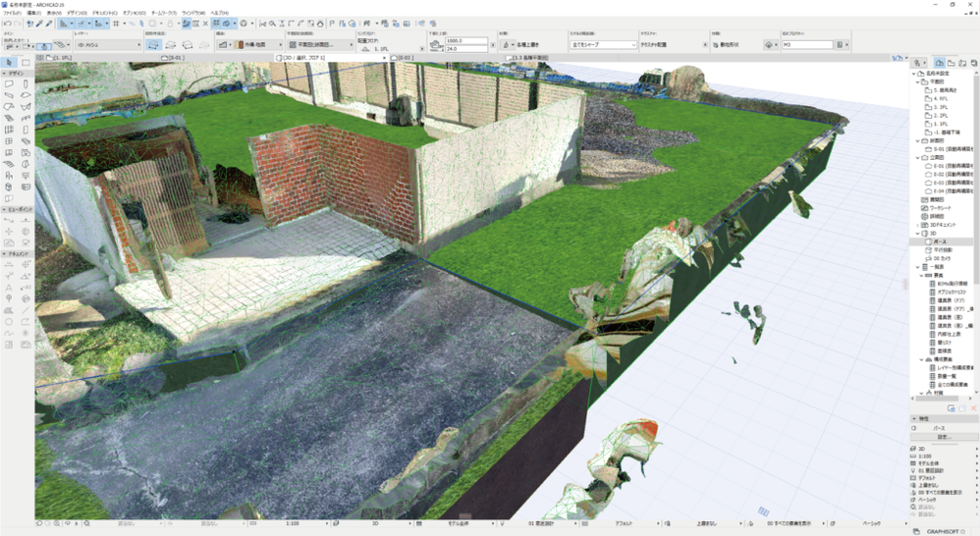Click the Pick Up Parameters eyedropper
The height and width of the screenshot is (536, 980).
38,24
